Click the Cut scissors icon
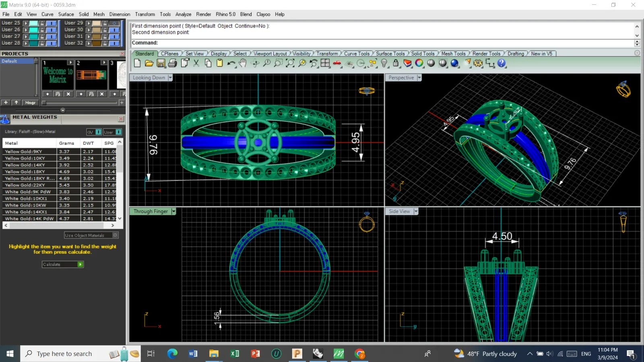This screenshot has width=644, height=362. point(196,63)
